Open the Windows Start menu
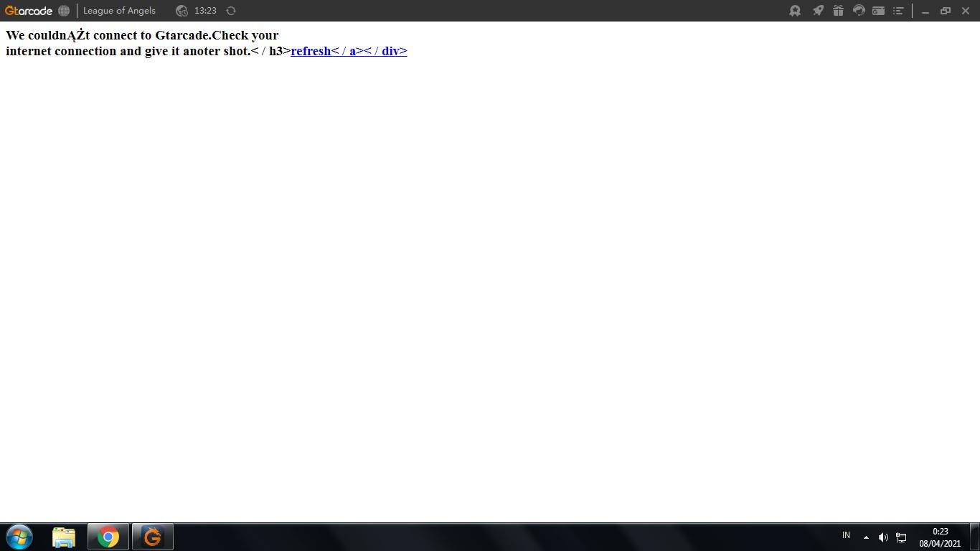 click(x=19, y=537)
